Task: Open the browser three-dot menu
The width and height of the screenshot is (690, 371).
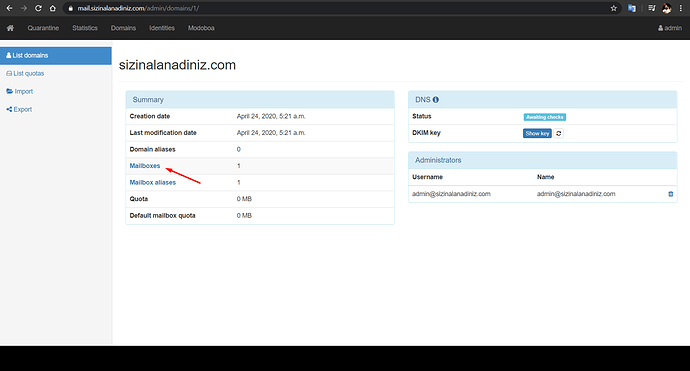Action: (681, 8)
